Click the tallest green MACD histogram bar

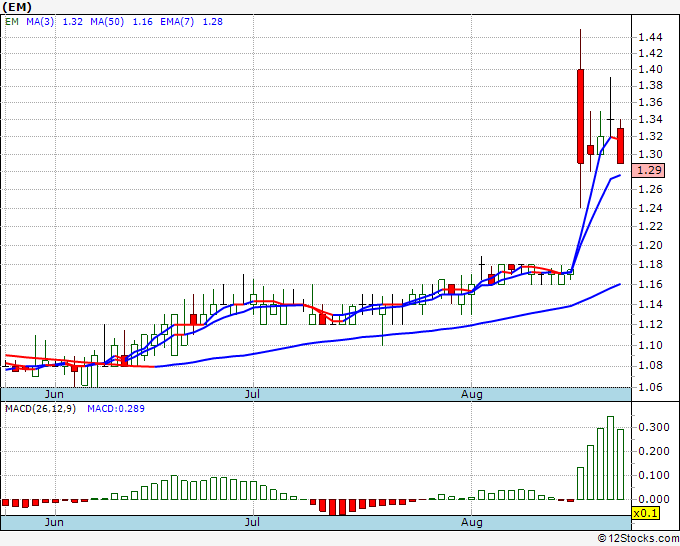tap(611, 458)
